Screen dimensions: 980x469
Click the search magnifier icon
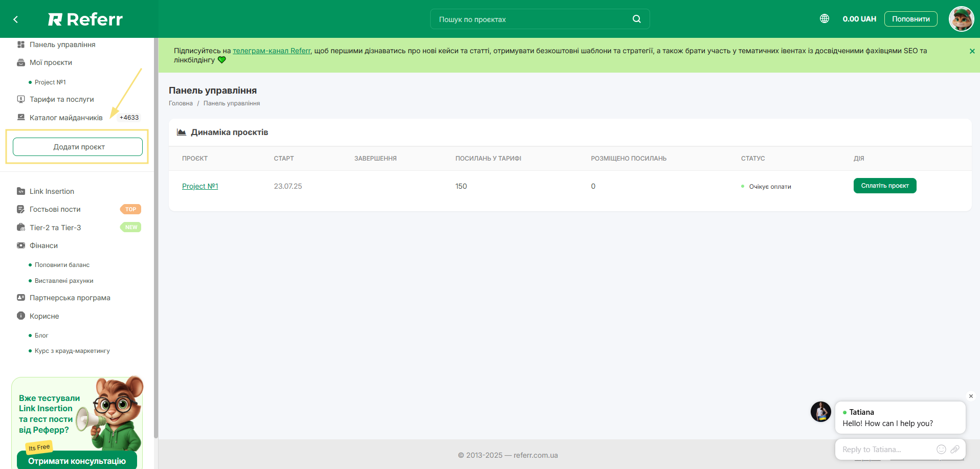click(636, 19)
